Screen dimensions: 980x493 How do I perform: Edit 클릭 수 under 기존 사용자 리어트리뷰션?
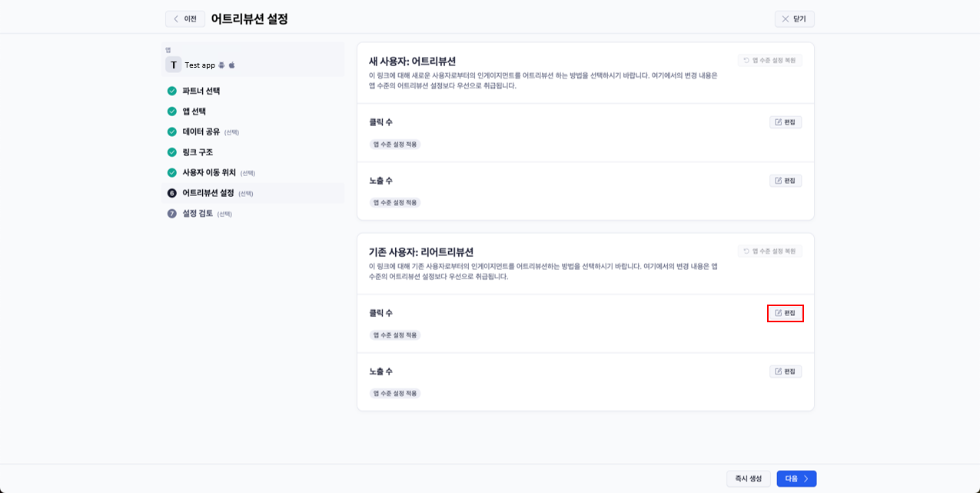(786, 313)
